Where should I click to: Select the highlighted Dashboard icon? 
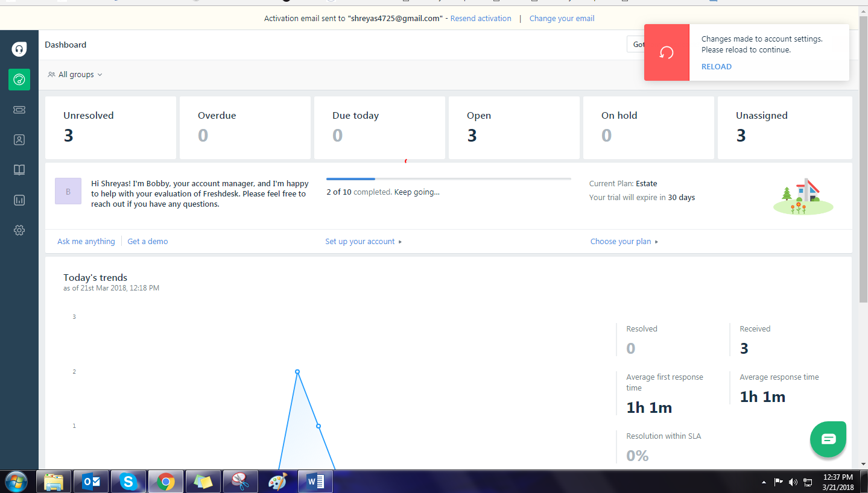[19, 79]
